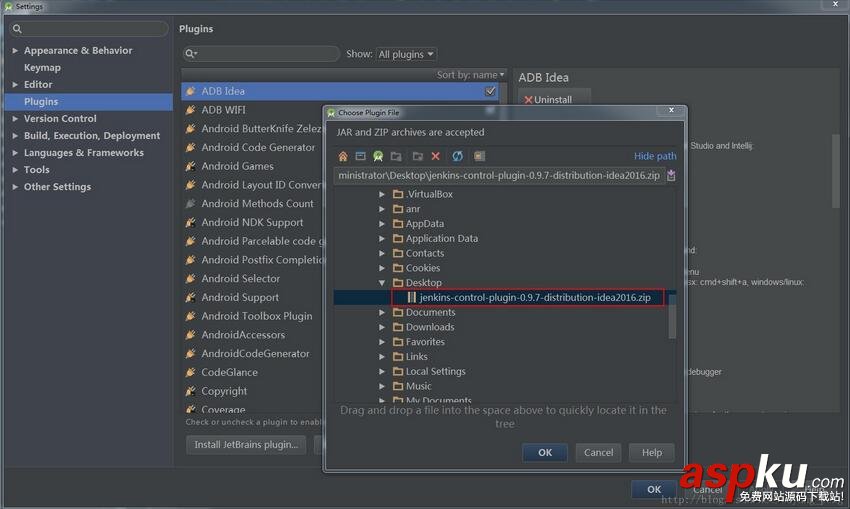Click the Uninstall button for ADB Idea
Image resolution: width=850 pixels, height=509 pixels.
coord(553,99)
